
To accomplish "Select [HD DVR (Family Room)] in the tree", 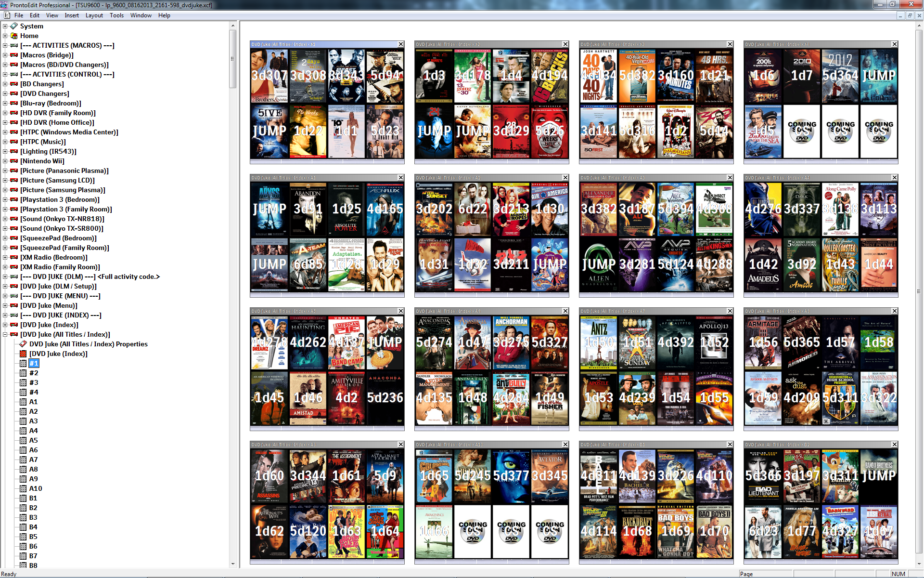I will [58, 113].
